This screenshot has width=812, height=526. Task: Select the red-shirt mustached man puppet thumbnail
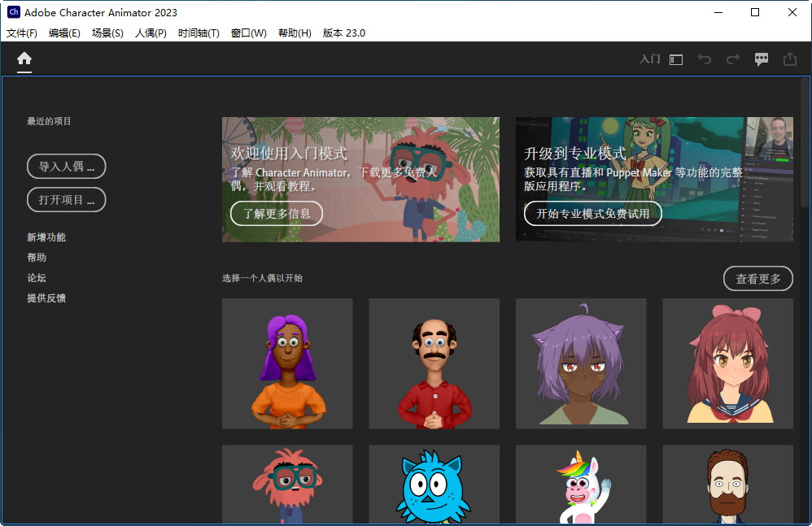pos(434,363)
